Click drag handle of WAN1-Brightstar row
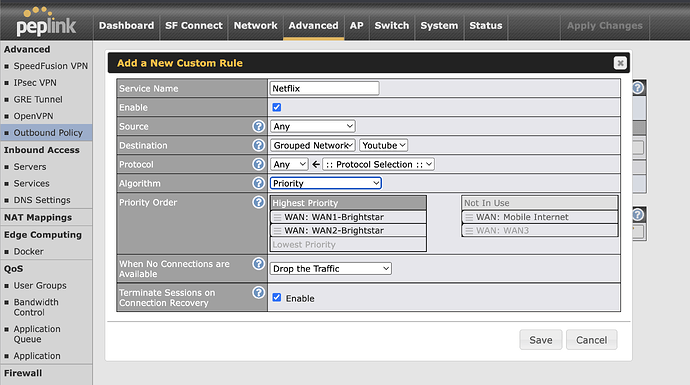 [x=277, y=217]
